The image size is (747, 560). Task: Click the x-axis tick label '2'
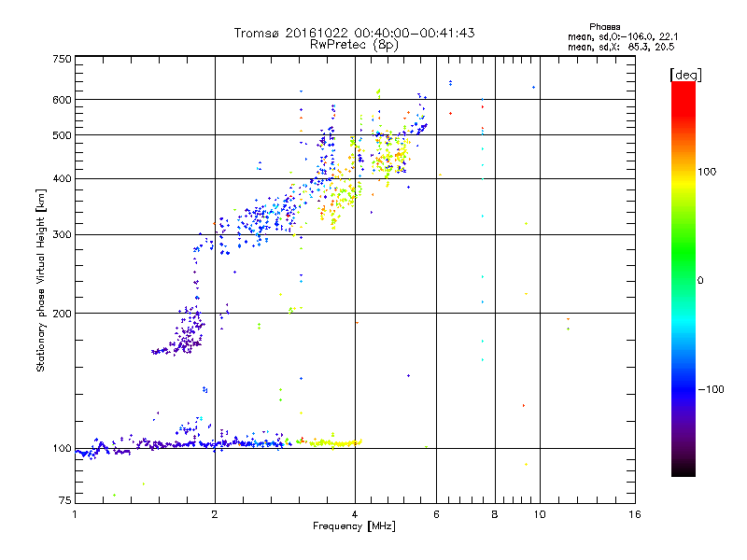215,514
